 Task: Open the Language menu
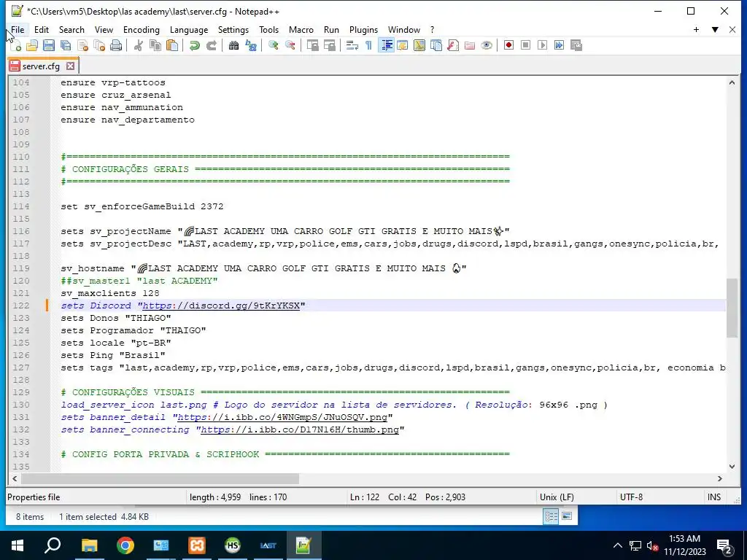[189, 29]
